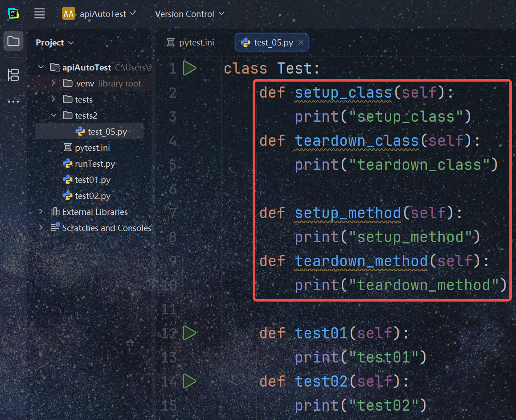This screenshot has width=516, height=420.
Task: Select test02.py in project tree
Action: click(90, 196)
